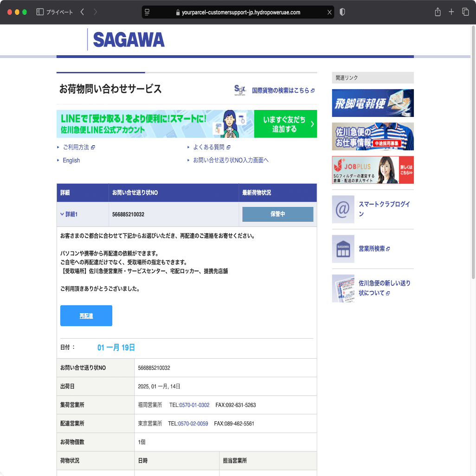Click the sidebar icon next to プライベート
The height and width of the screenshot is (476, 476).
point(39,12)
